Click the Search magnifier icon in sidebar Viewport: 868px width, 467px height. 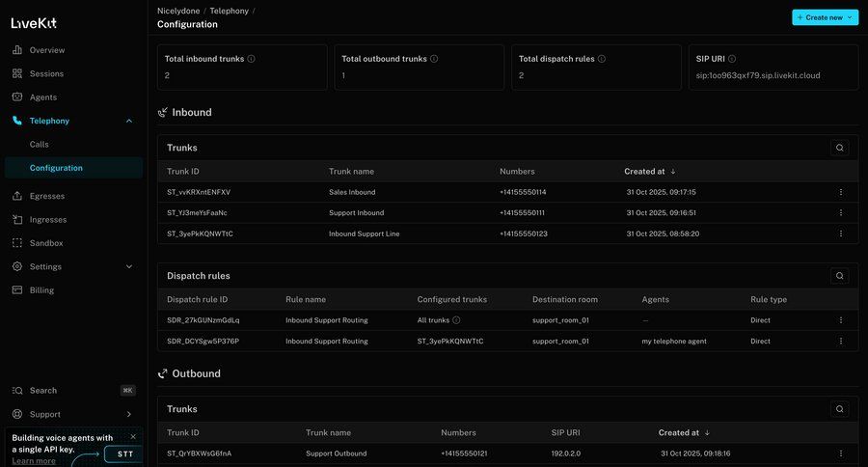[17, 391]
